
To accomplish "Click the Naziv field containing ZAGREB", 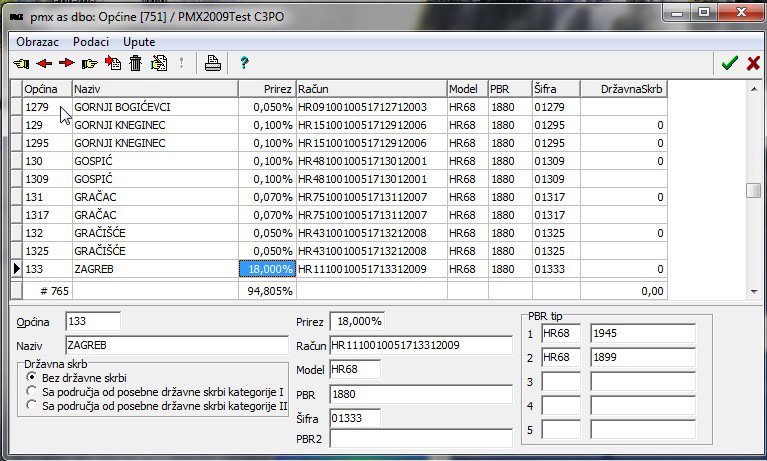I will pos(177,345).
